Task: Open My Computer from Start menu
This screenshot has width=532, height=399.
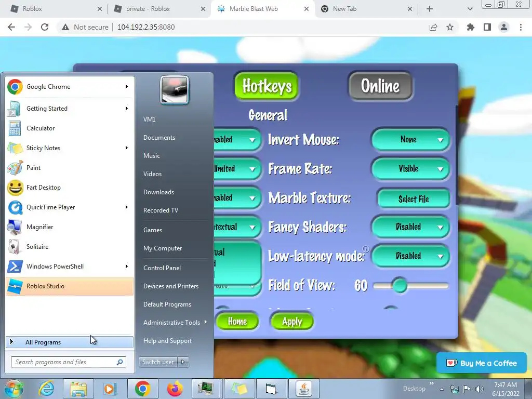Action: pyautogui.click(x=163, y=248)
